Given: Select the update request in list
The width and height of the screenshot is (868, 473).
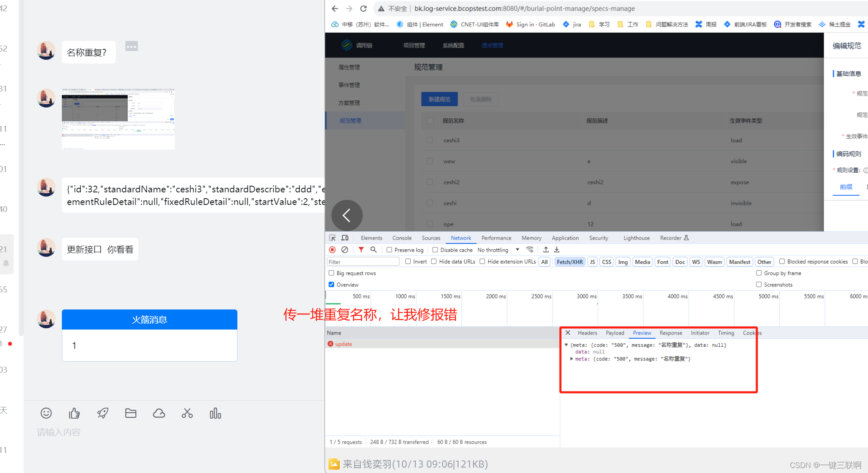Looking at the screenshot, I should (344, 344).
